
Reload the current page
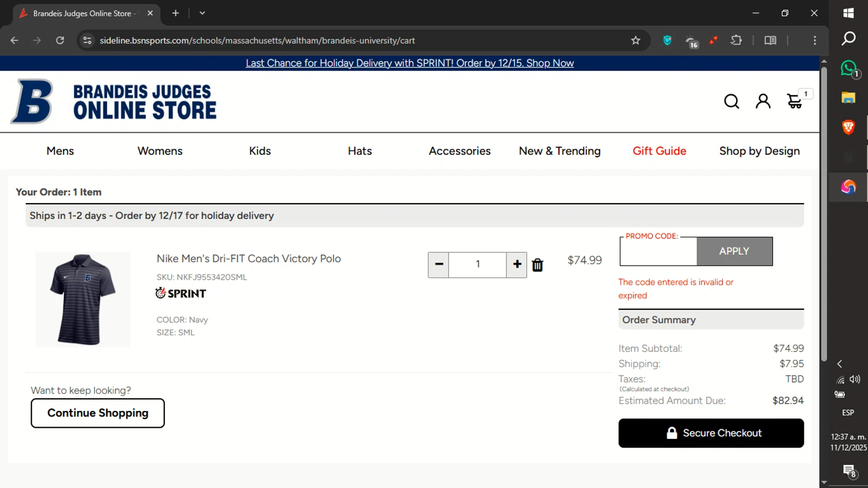(60, 41)
